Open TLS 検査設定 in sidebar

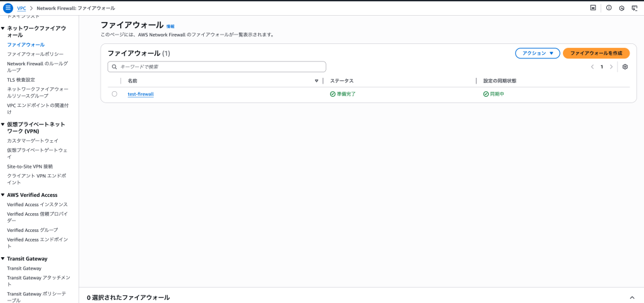tap(21, 80)
